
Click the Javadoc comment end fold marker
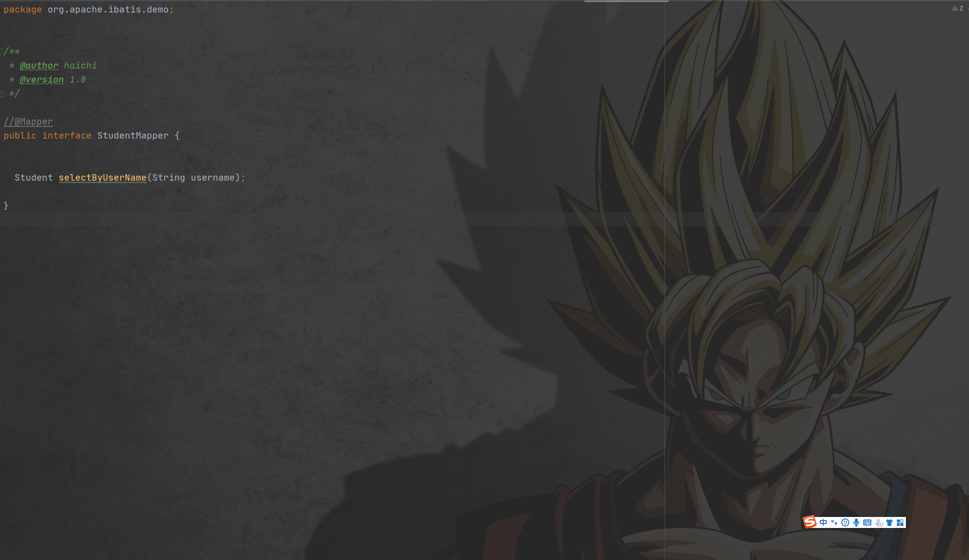pos(2,93)
